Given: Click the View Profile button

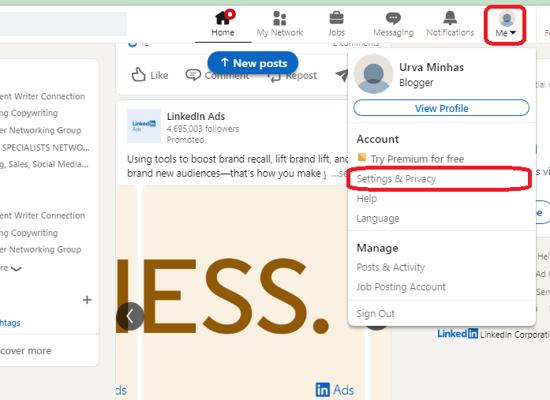Looking at the screenshot, I should click(x=441, y=108).
